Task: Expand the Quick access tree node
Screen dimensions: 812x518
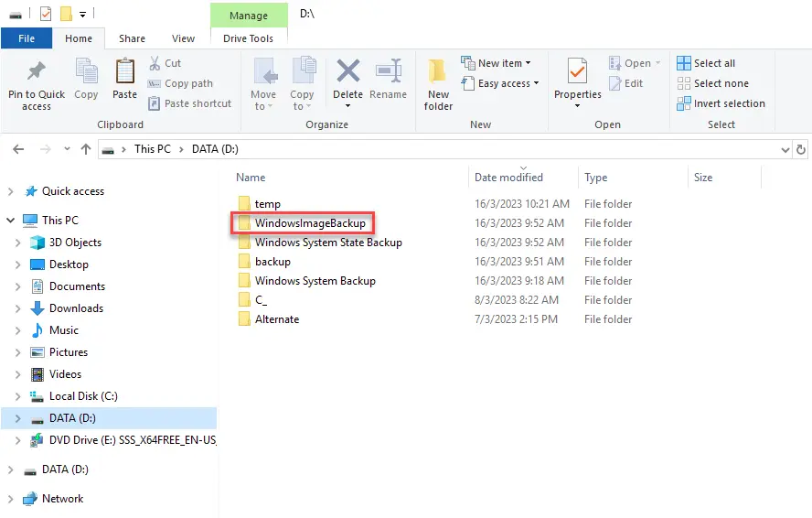Action: click(x=11, y=191)
